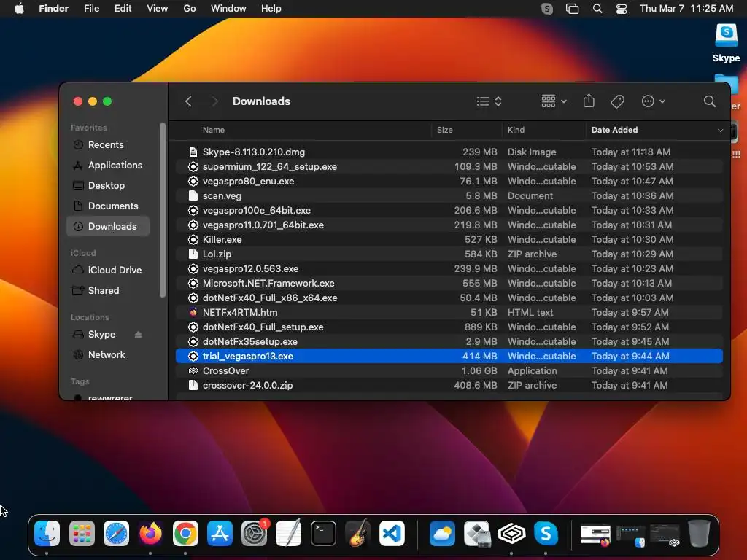Sort by the Kind column header

[516, 130]
